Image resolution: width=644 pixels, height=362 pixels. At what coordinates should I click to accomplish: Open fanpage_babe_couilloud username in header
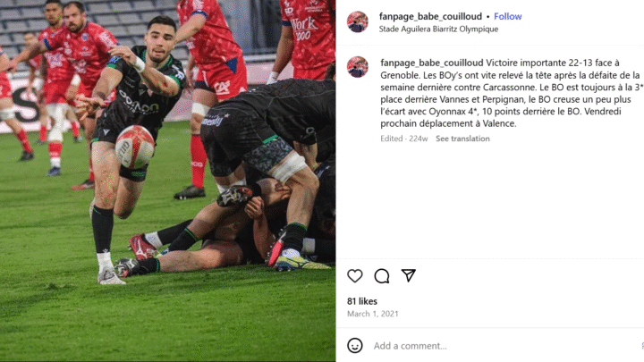click(430, 16)
